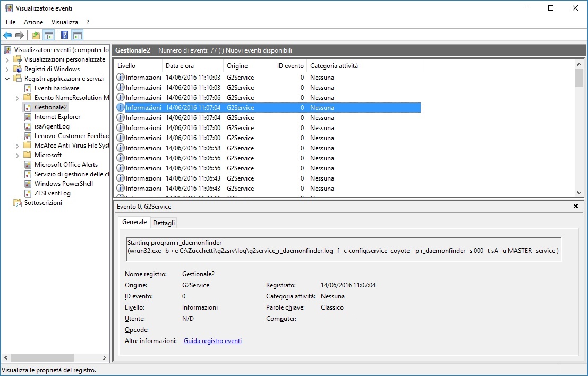Image resolution: width=588 pixels, height=376 pixels.
Task: Select the highlighted event at 11:07:04
Action: click(268, 108)
